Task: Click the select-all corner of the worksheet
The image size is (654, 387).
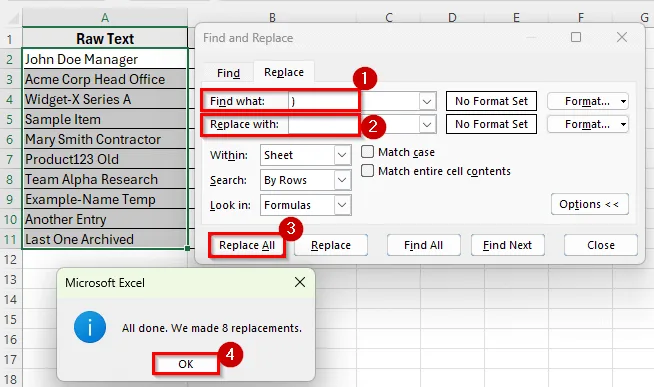Action: point(12,18)
